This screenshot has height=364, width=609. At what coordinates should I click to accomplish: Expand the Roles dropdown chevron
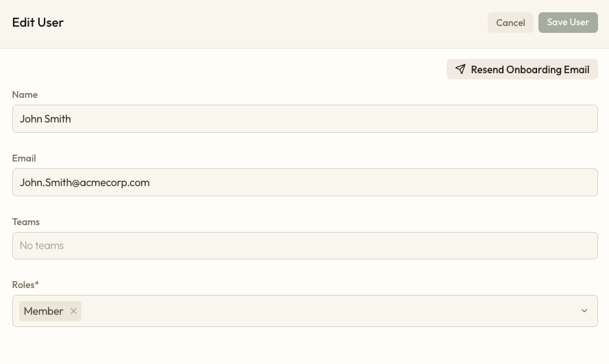584,311
